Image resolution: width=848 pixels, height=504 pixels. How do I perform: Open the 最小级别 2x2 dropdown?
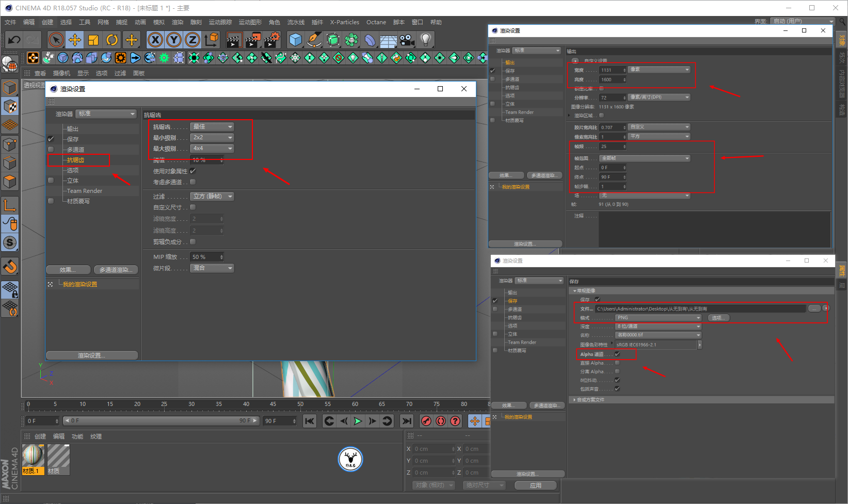(212, 138)
